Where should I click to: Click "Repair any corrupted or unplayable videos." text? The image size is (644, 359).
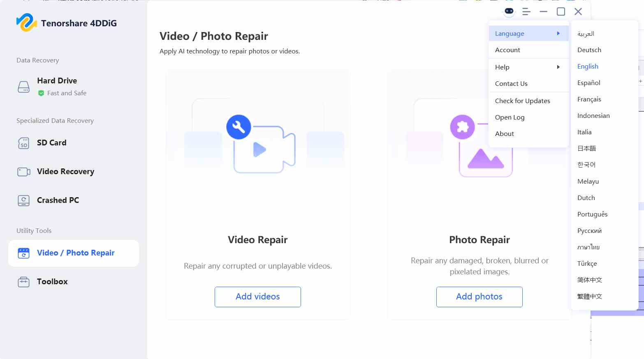tap(258, 266)
